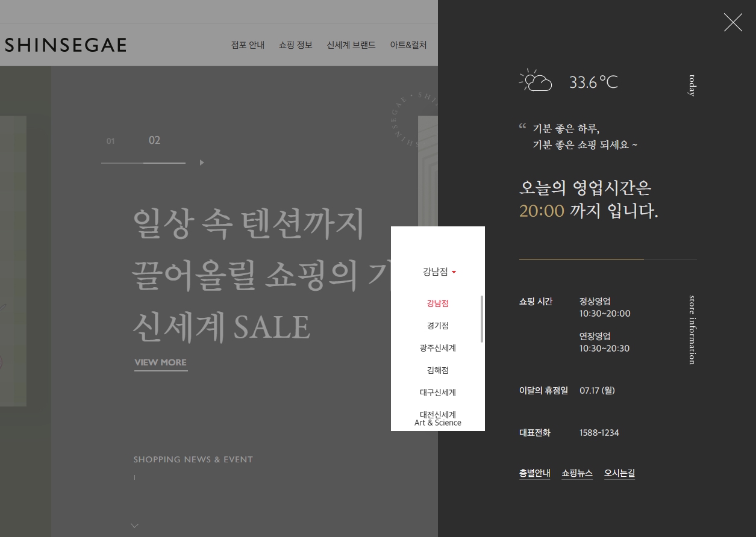Open 점포 안내 navigation menu
756x537 pixels.
pyautogui.click(x=248, y=45)
